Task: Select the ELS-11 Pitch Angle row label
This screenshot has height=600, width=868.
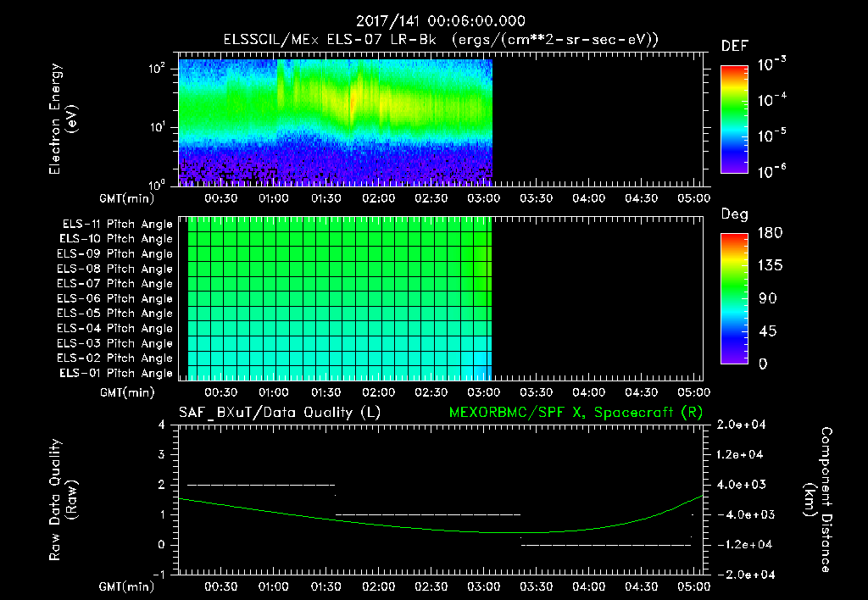Action: pyautogui.click(x=117, y=225)
